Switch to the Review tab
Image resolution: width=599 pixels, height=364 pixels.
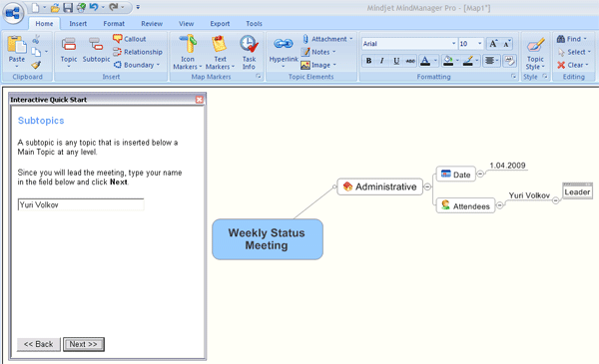point(152,24)
